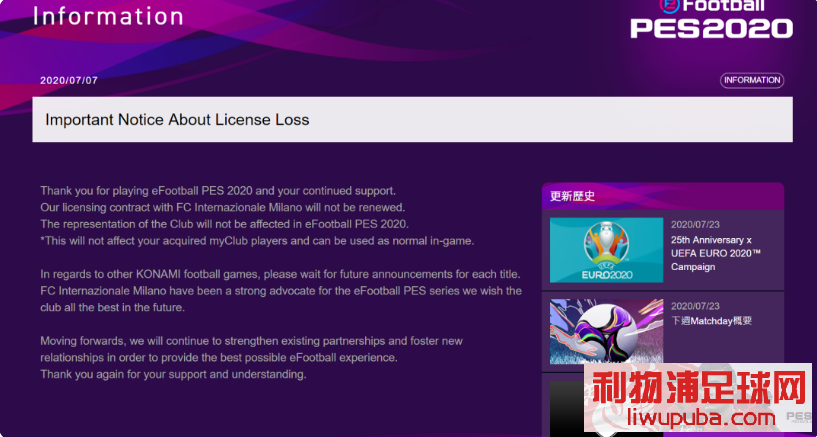Open the 25th Anniversary x UEFA EURO 2020 link
The image size is (817, 437).
716,254
